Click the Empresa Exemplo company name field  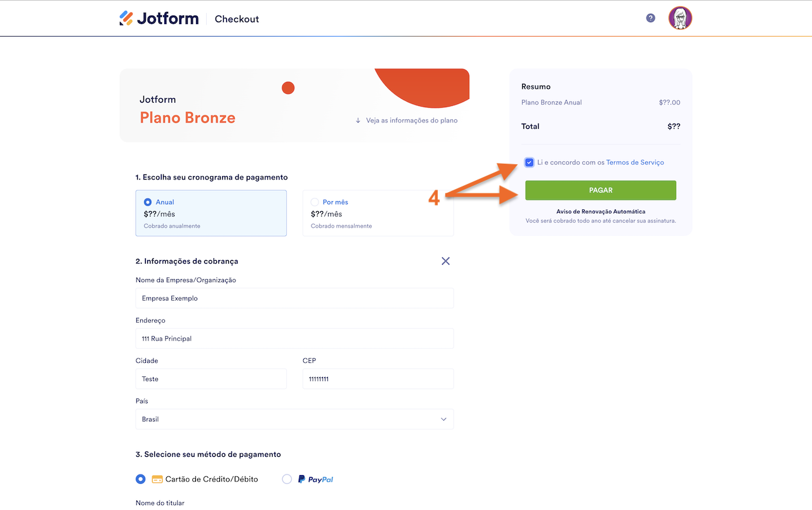294,298
